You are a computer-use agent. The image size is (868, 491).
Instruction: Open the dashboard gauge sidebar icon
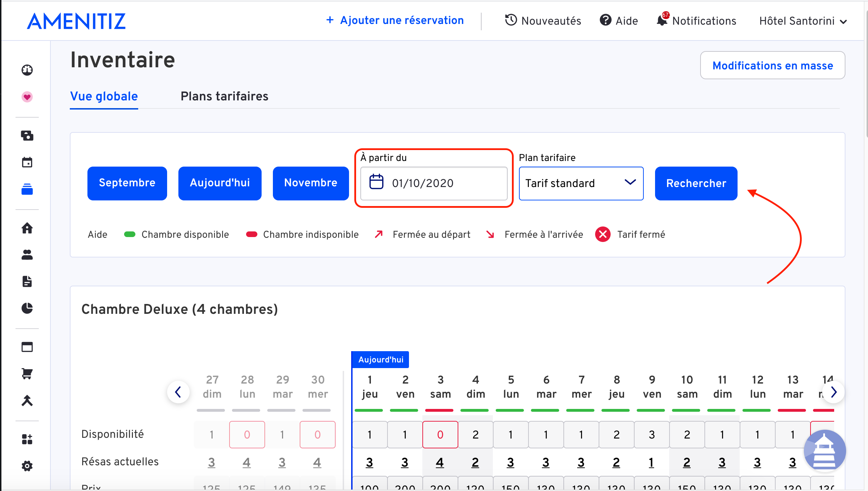(x=27, y=70)
